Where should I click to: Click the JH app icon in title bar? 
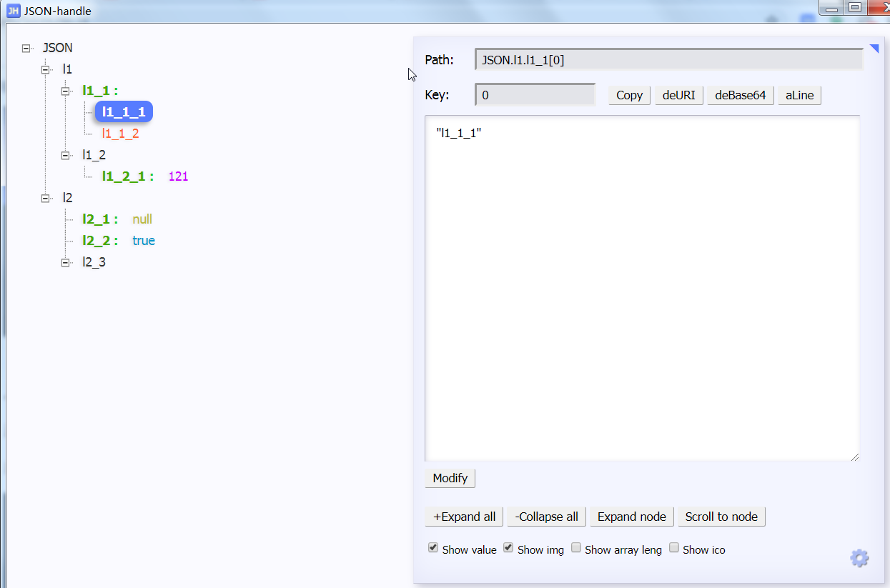(13, 11)
